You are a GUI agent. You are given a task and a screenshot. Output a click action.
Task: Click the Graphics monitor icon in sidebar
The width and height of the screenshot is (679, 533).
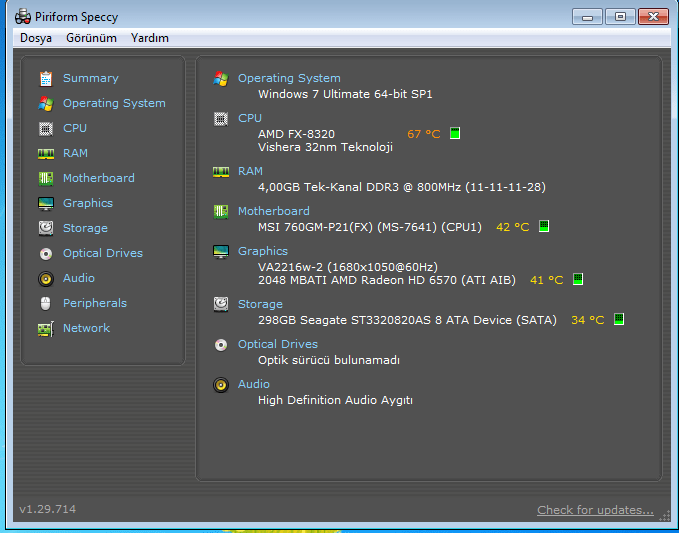(46, 204)
